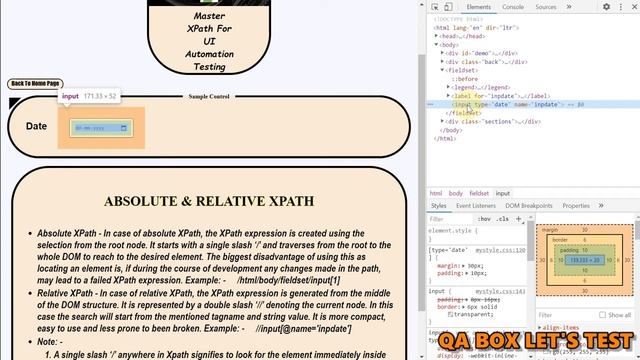Focus the styles Filter field
Screen dimensions: 640x360
(x=451, y=219)
